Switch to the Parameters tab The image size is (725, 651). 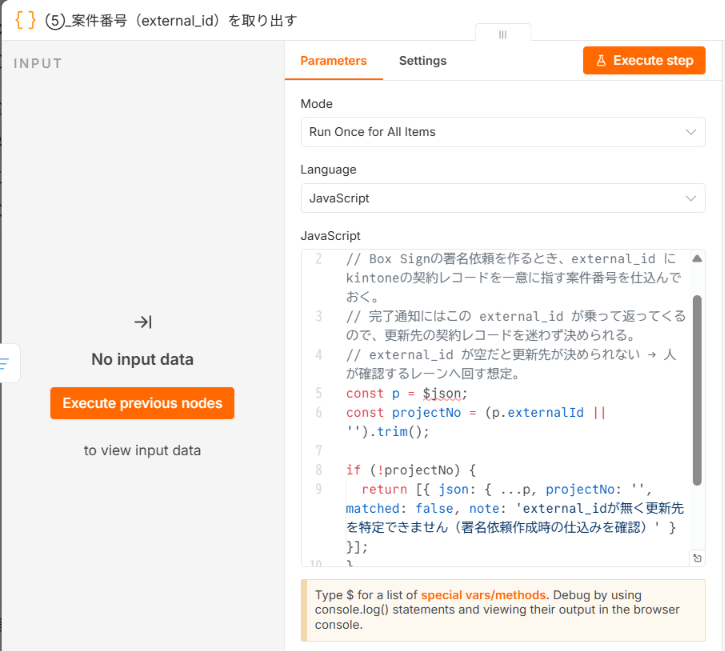[x=333, y=61]
